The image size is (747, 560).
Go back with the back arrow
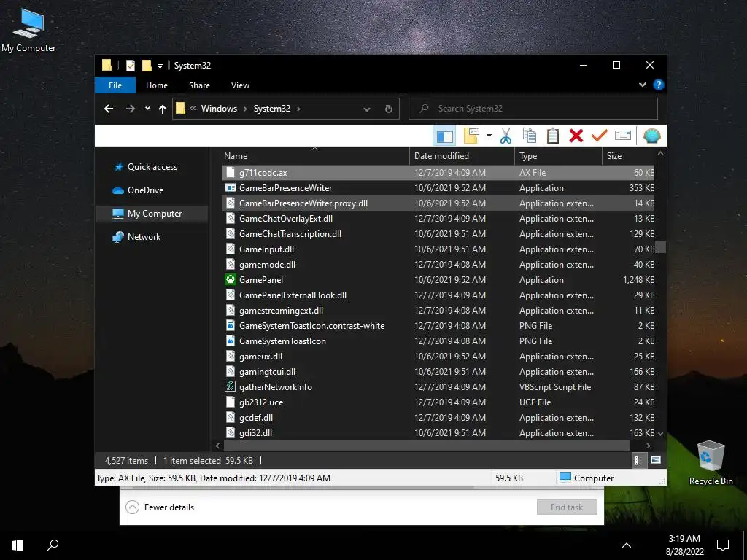pos(109,109)
